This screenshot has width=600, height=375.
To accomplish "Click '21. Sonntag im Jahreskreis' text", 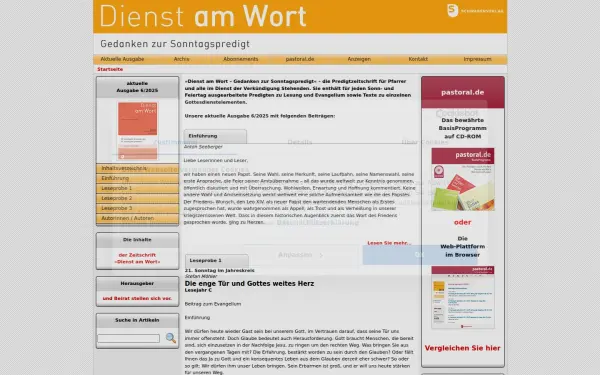I will [220, 271].
